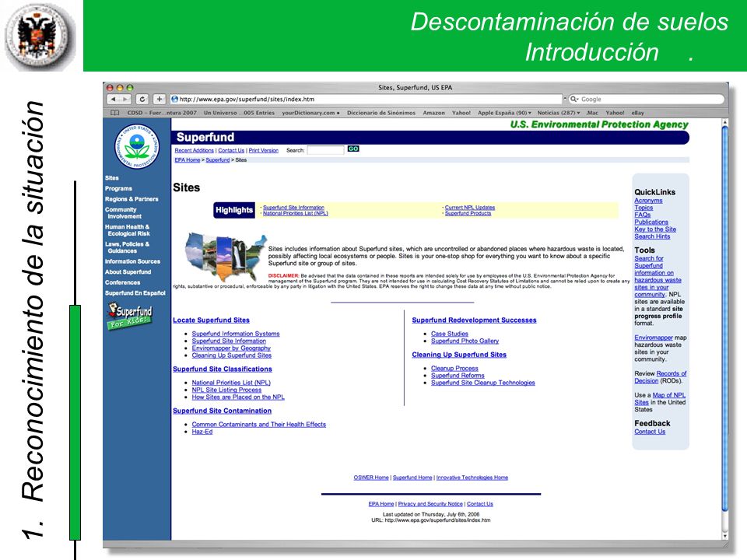Open Current NPL Updates highlight link
The width and height of the screenshot is (747, 560).
point(470,208)
